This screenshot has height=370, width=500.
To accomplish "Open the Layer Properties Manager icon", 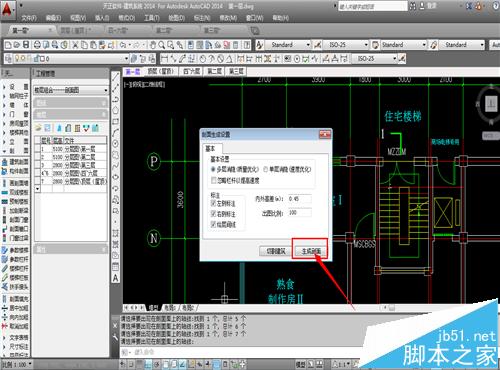I will (8, 59).
